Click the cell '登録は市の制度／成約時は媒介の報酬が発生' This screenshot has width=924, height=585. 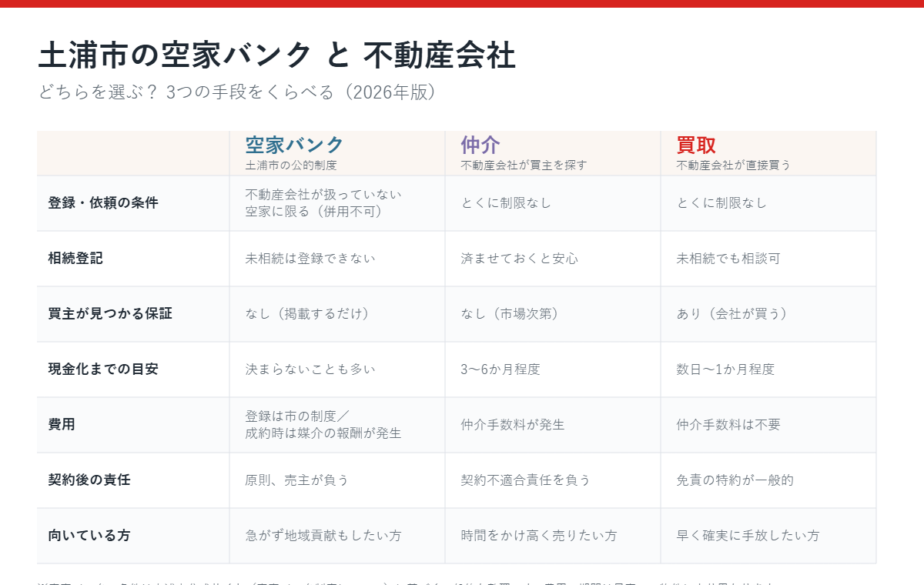click(x=323, y=424)
